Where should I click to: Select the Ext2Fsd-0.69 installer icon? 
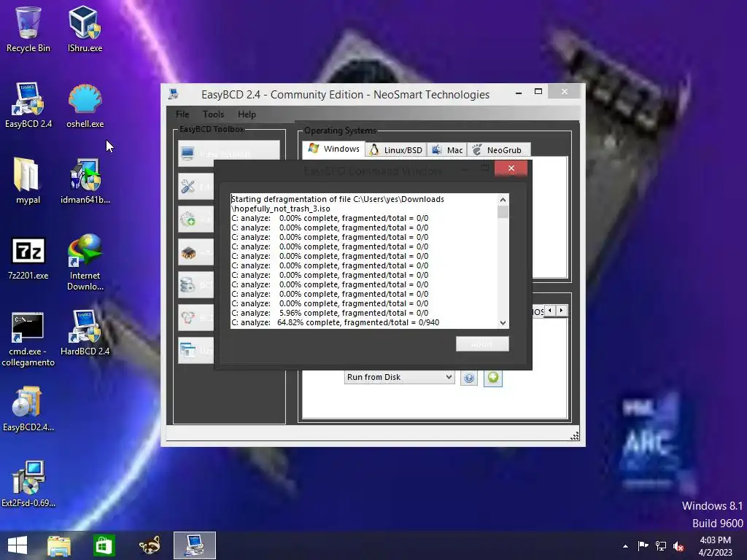point(28,484)
